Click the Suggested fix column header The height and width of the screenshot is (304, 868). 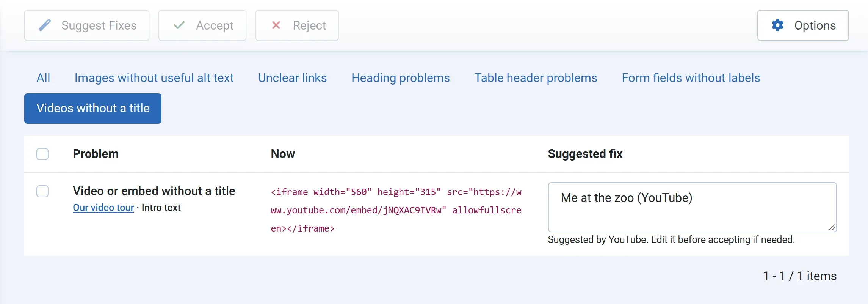(x=585, y=154)
